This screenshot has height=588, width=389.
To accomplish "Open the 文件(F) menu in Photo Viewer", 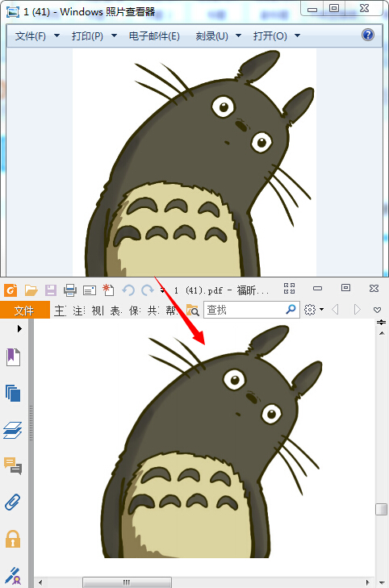I will click(31, 36).
